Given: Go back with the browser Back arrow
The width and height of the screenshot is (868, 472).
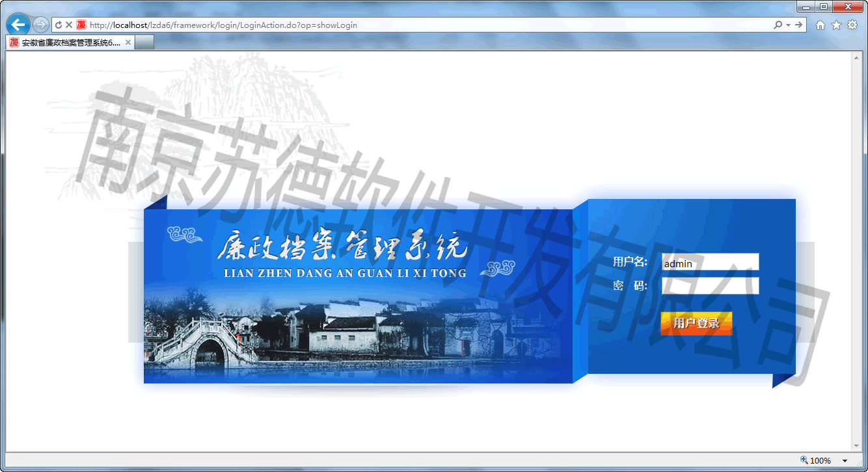Looking at the screenshot, I should tap(18, 25).
